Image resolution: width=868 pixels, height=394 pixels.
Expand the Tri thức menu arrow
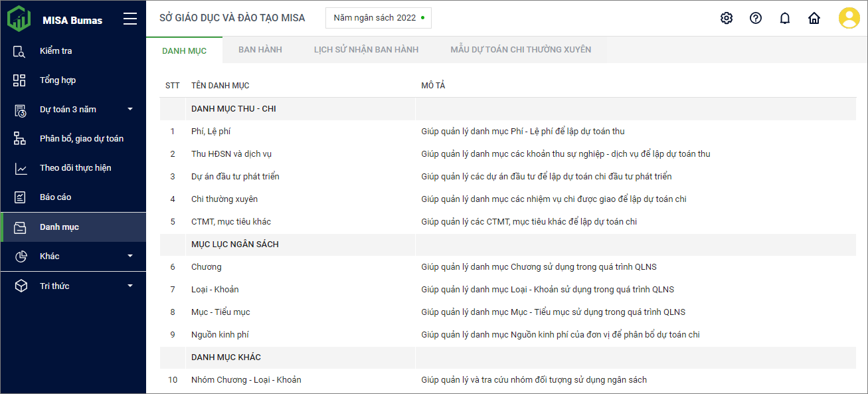[130, 286]
